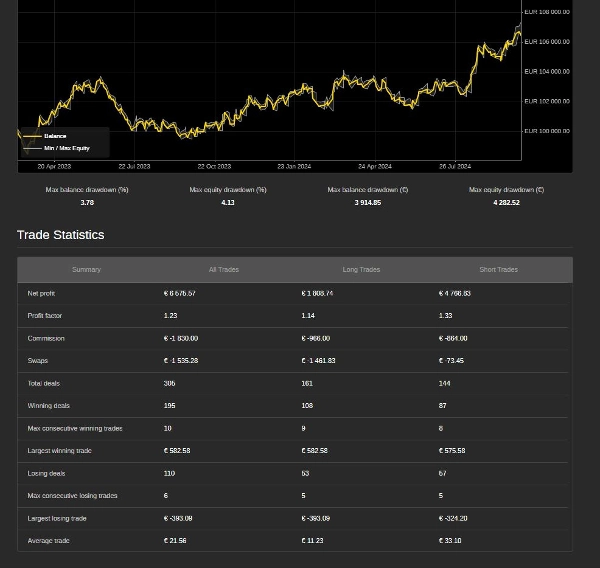Screen dimensions: 600x568
Task: Select the Long Trades column header
Action: point(361,269)
